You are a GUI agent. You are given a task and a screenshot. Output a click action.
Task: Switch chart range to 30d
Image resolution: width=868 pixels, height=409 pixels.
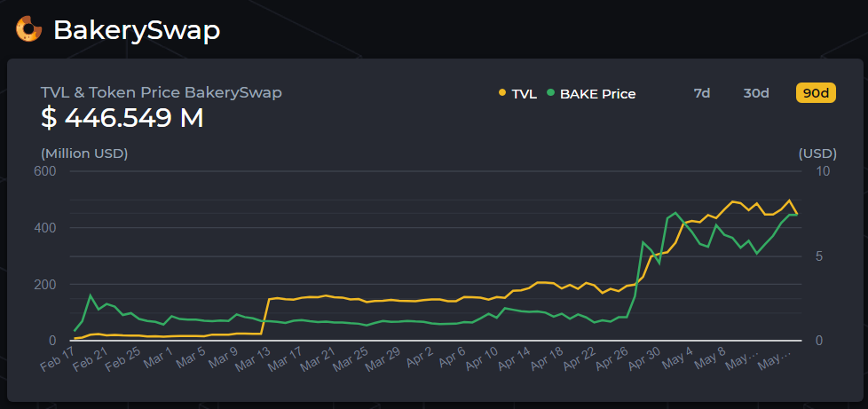click(756, 93)
